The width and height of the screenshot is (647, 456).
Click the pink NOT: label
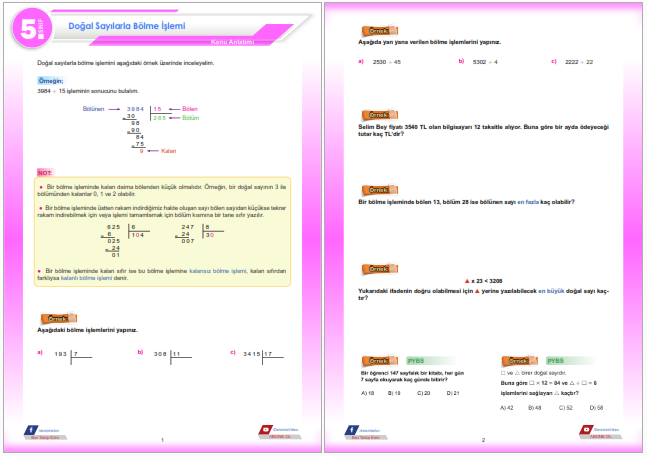pos(45,173)
